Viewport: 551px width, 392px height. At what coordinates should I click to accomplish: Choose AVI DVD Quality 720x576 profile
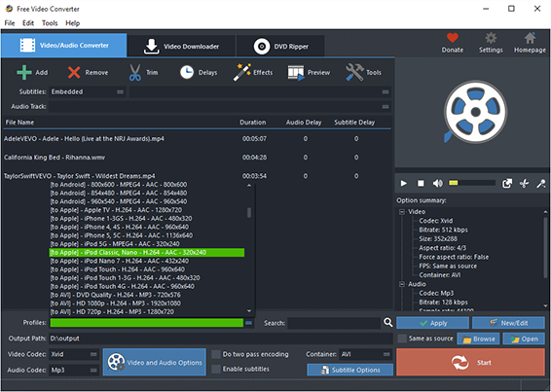(x=115, y=295)
